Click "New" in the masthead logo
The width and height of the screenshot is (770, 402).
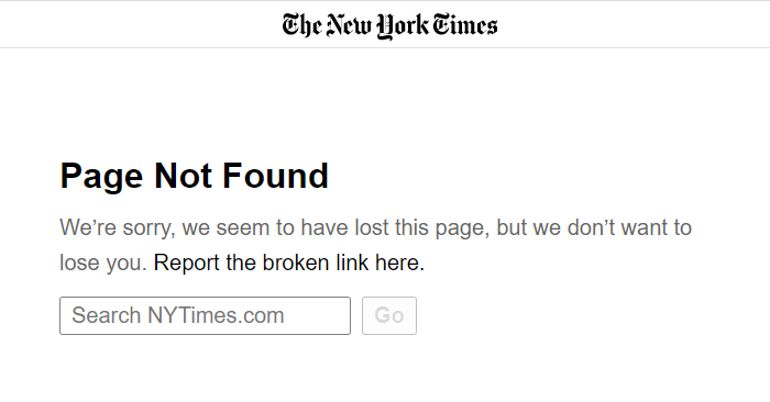[x=346, y=25]
